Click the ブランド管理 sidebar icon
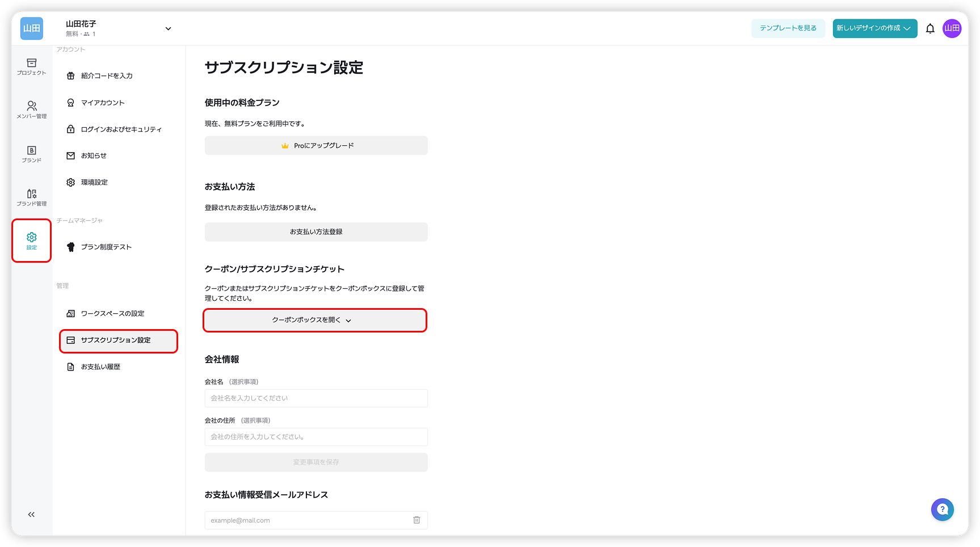The height and width of the screenshot is (547, 980). pyautogui.click(x=32, y=197)
